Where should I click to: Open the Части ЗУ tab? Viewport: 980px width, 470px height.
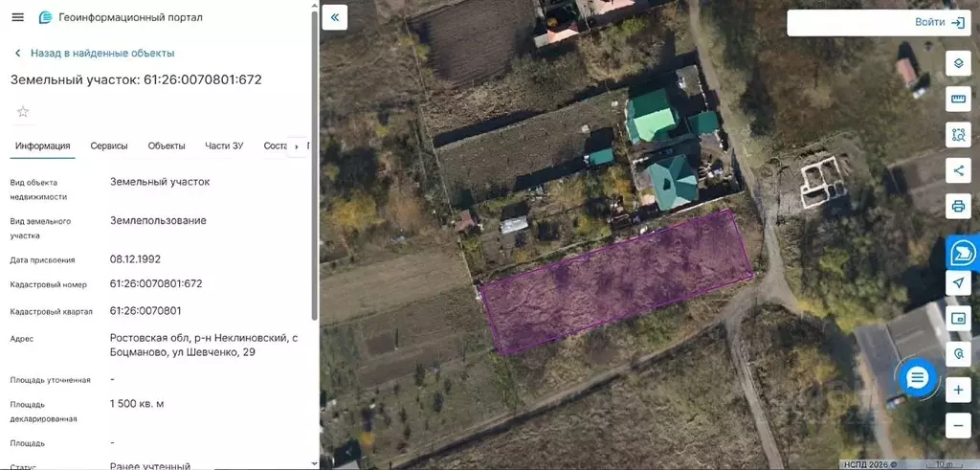point(224,145)
